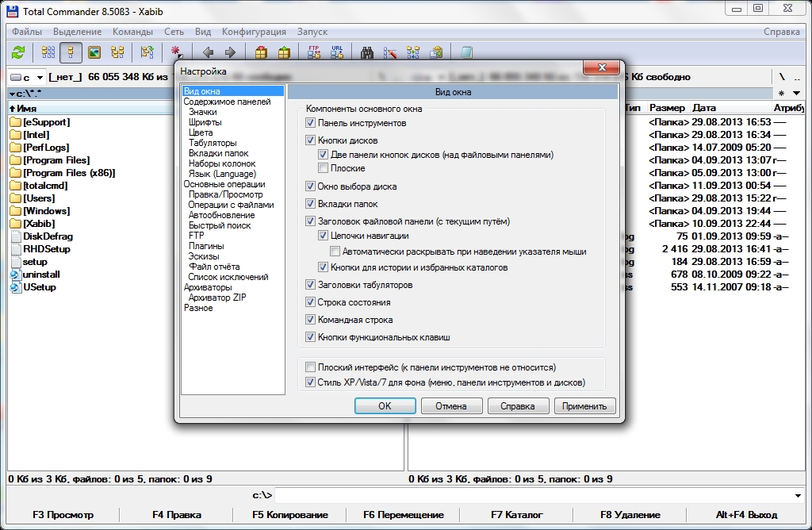812x530 pixels.
Task: Open file search with binoculars icon
Action: [x=367, y=52]
